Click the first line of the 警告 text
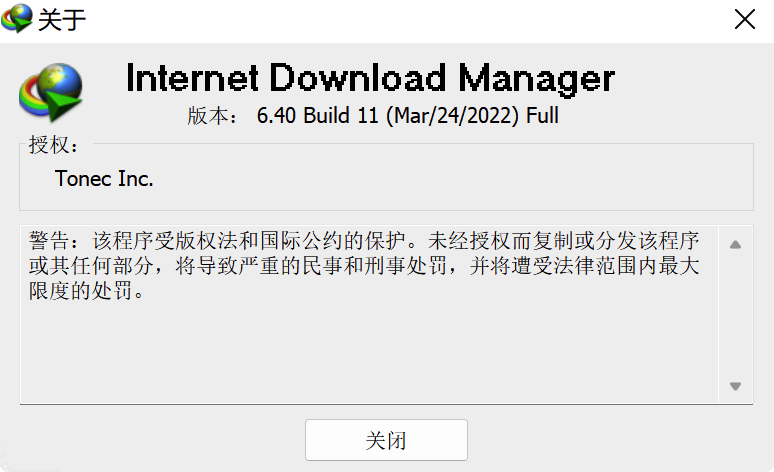 point(364,241)
